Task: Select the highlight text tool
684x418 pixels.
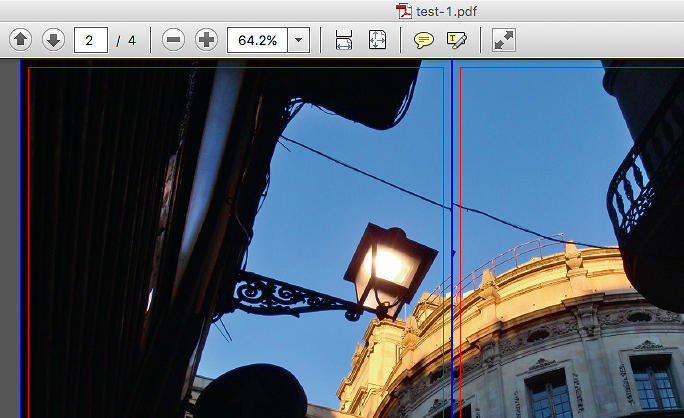Action: 456,40
